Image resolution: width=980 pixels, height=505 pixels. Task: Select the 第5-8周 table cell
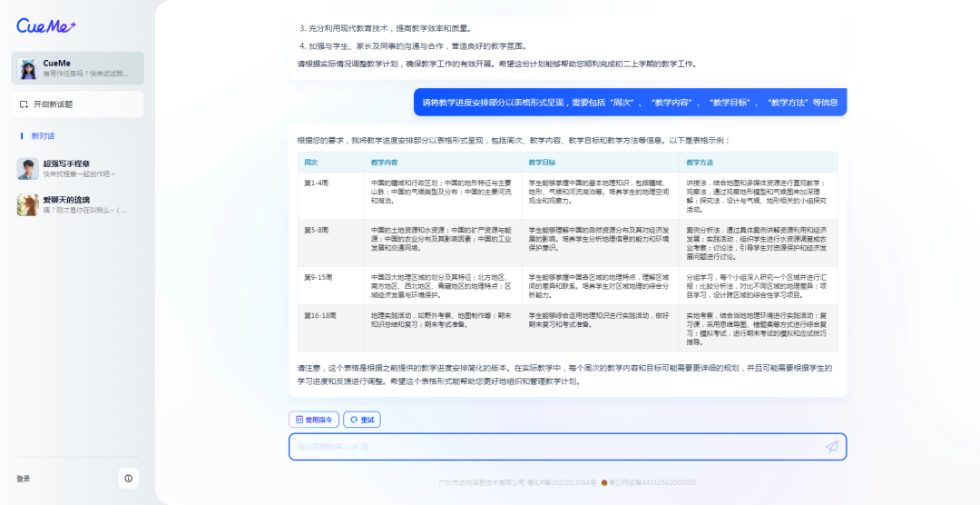[x=330, y=243]
